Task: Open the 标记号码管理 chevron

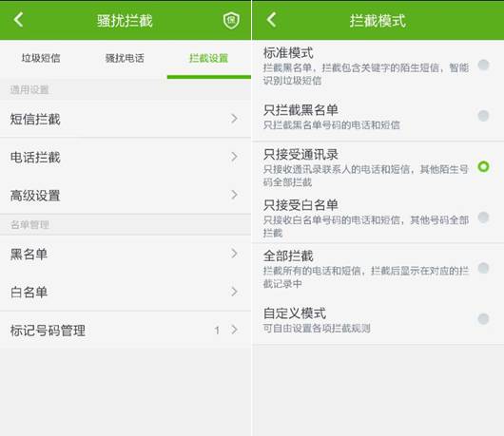Action: point(234,330)
